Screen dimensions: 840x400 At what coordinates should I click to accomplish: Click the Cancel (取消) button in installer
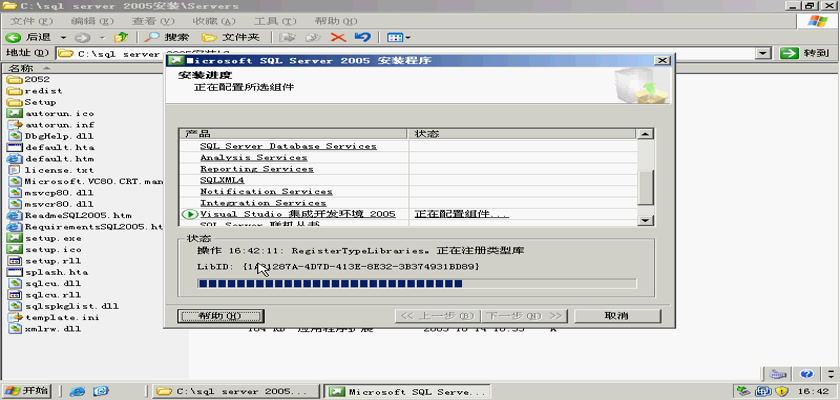(x=617, y=316)
